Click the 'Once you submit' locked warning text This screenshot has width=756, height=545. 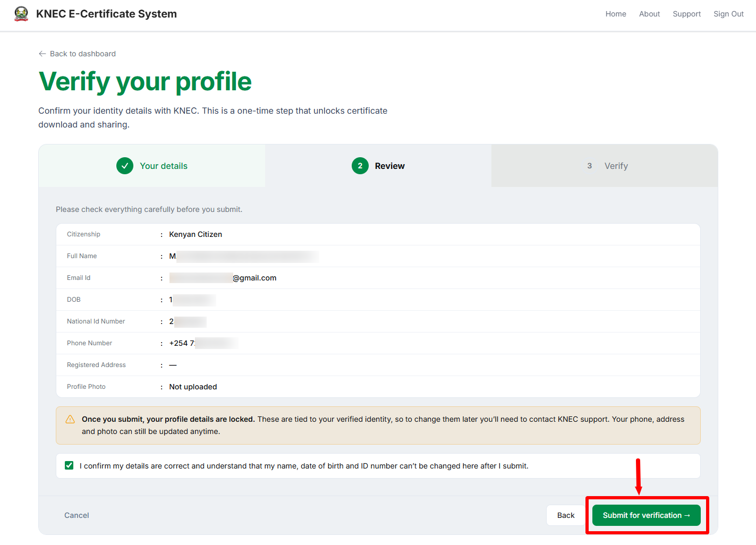(x=383, y=425)
